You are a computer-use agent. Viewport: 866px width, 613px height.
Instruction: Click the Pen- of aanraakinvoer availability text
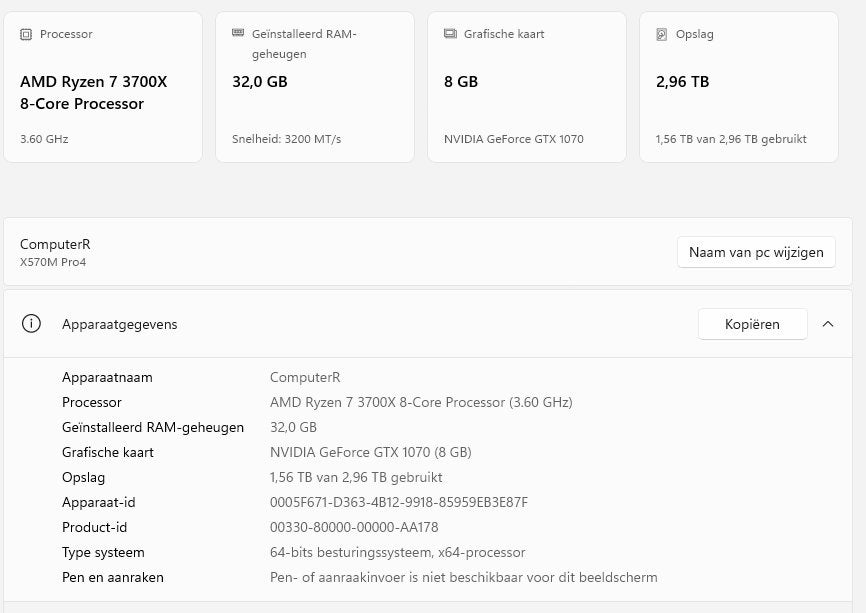pos(464,578)
